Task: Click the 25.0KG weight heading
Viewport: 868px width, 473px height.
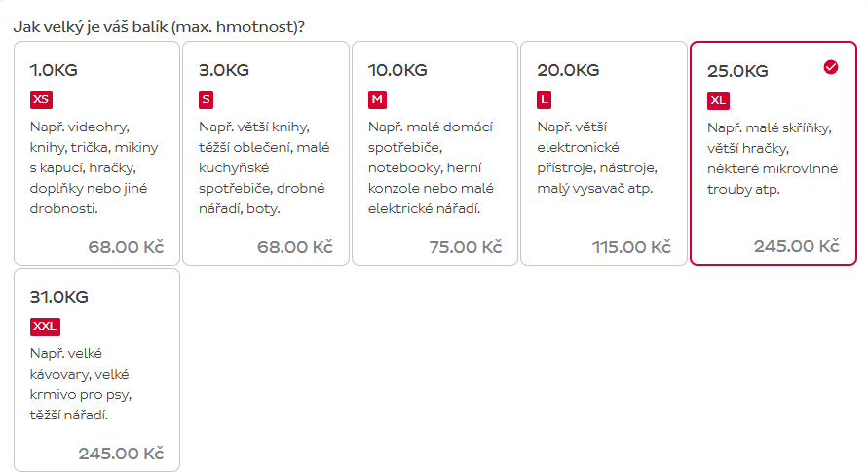Action: pyautogui.click(x=737, y=71)
